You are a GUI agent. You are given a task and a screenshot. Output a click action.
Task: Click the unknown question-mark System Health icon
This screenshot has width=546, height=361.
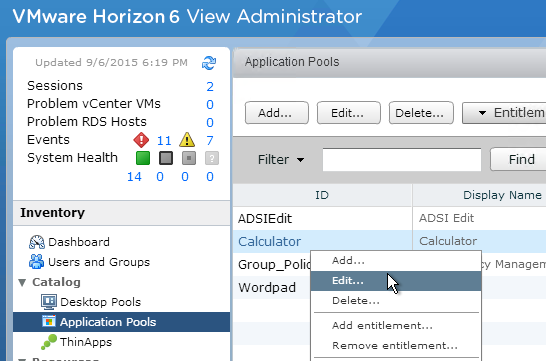coord(212,158)
